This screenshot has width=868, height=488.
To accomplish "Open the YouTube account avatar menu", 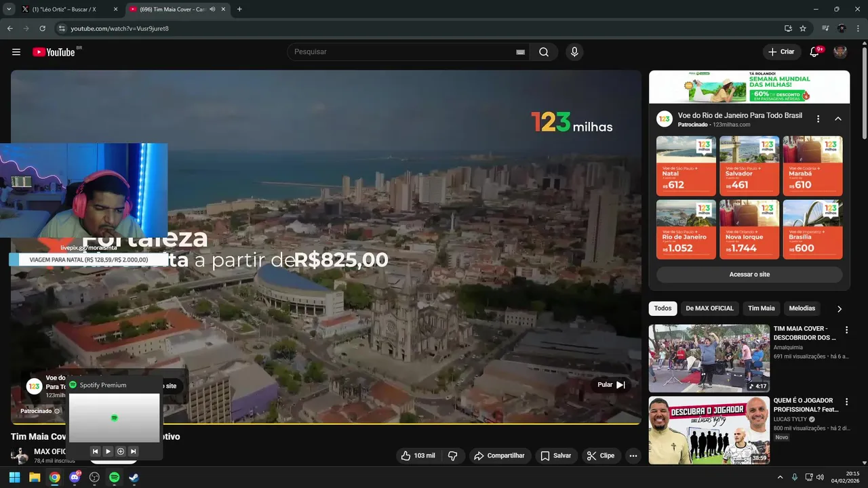I will point(840,52).
